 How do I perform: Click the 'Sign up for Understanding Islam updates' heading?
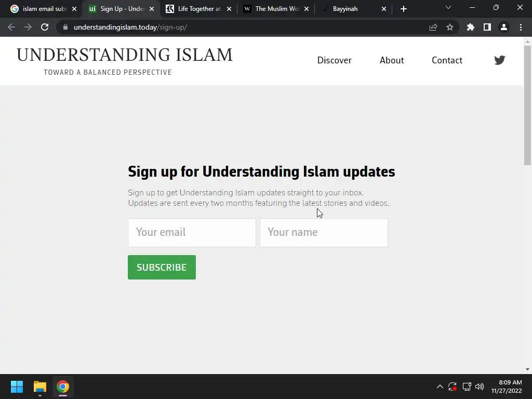(x=261, y=171)
